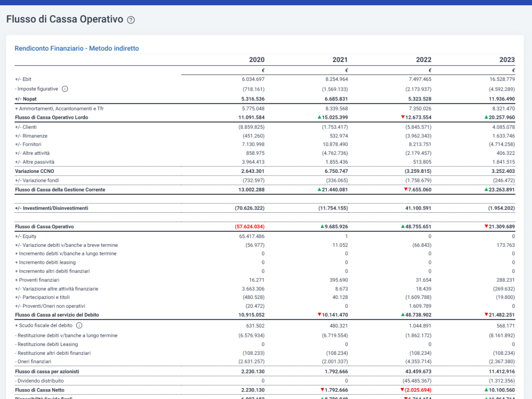Select Clienti value (8.859.825)
The image size is (532, 399).
point(251,127)
